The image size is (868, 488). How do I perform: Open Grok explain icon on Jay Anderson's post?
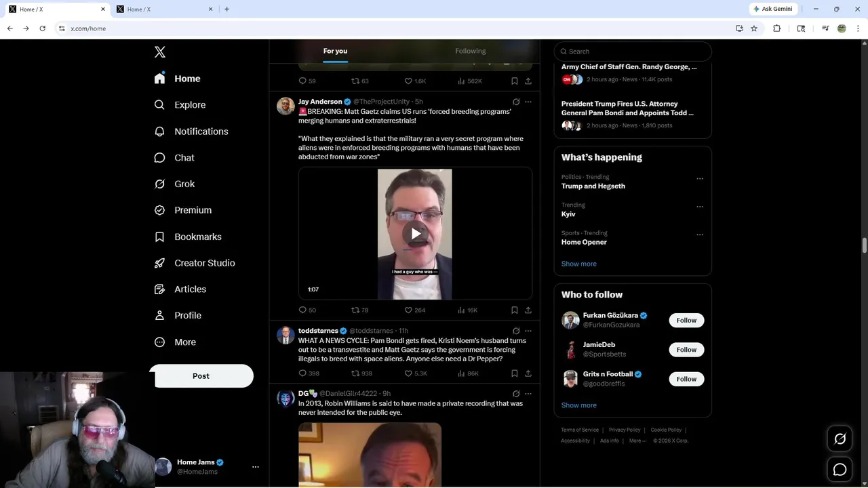point(516,102)
